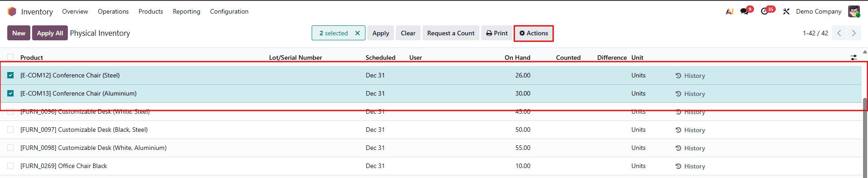This screenshot has height=178, width=868.
Task: Select the 10.00 On Hand value
Action: coord(523,166)
